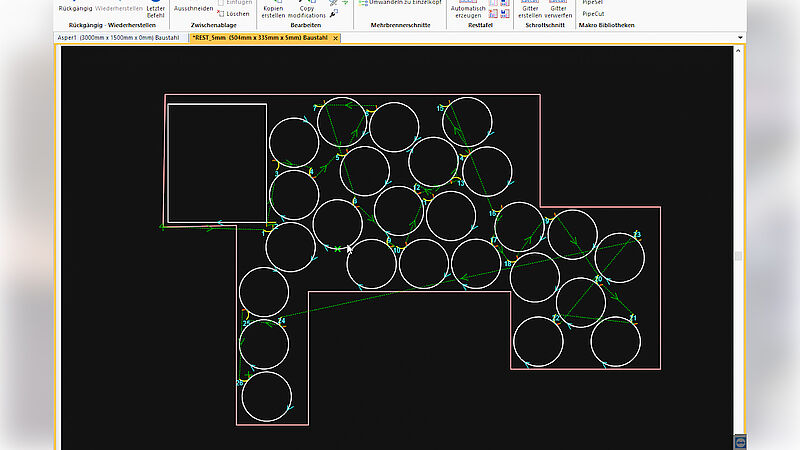Click Automatisch erzeugen in Resttafel

(468, 10)
